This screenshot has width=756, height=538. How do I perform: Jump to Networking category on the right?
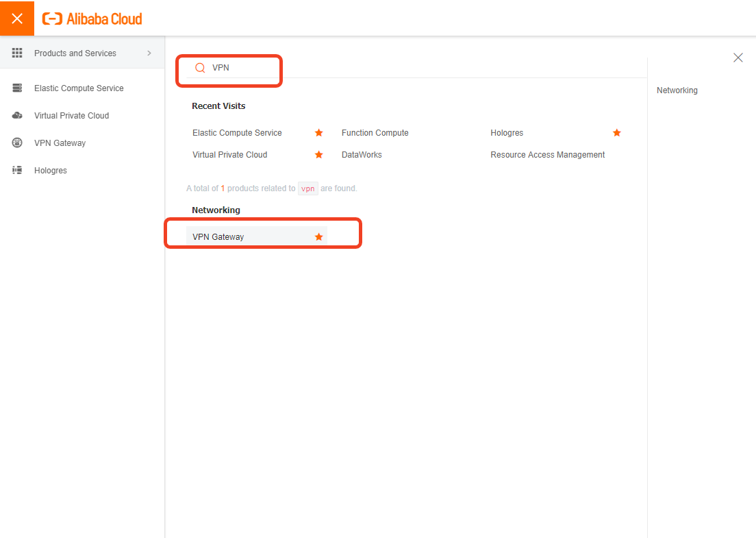click(677, 90)
